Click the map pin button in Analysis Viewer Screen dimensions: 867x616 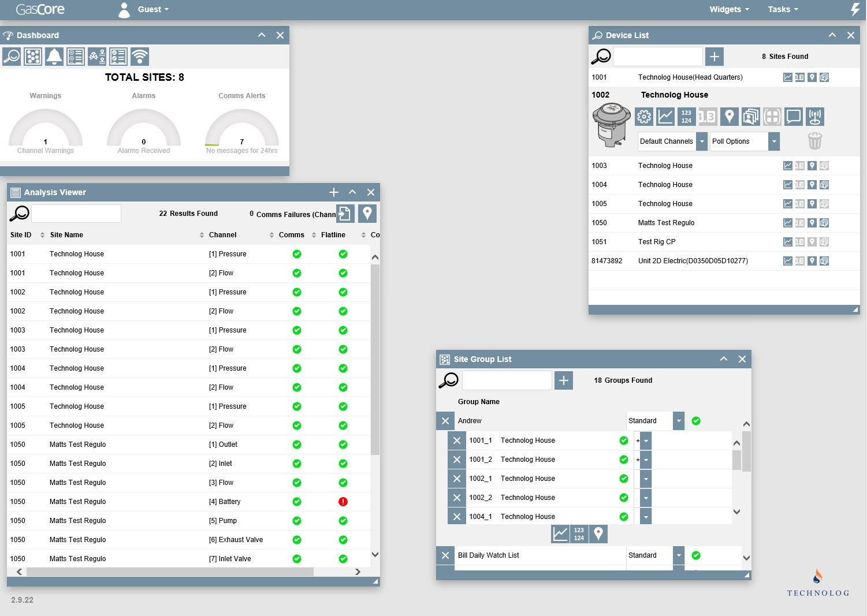coord(367,214)
